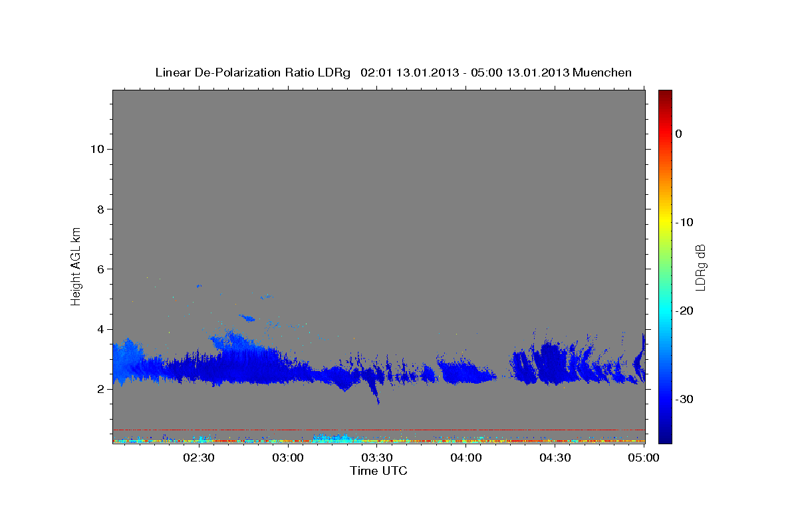
Task: Click the 'LDRg dB' colorbar label
Action: (700, 267)
